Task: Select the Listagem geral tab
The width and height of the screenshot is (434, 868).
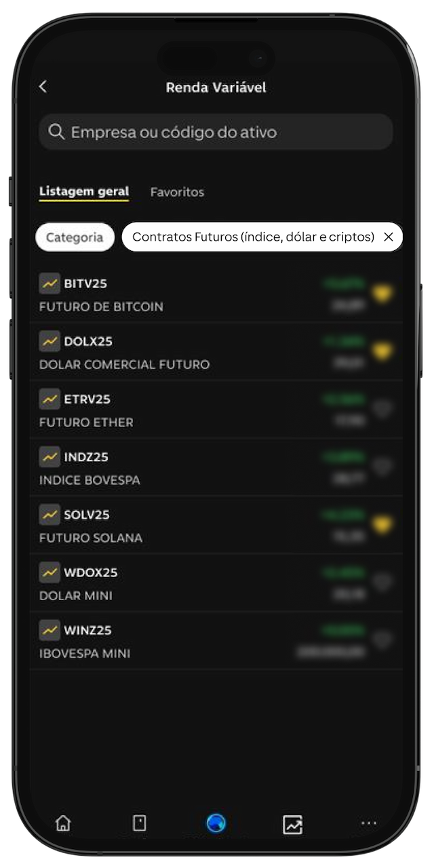Action: click(x=83, y=192)
